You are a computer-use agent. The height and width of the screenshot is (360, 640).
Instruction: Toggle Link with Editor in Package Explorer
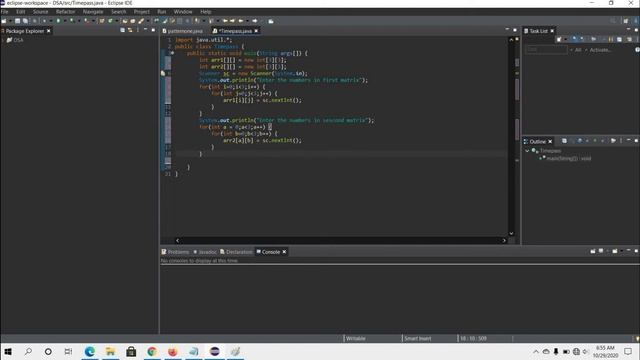tap(130, 30)
